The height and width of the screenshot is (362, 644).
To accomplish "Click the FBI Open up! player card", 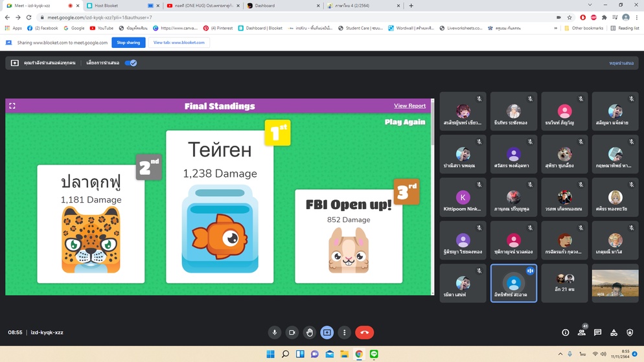I will pos(349,236).
